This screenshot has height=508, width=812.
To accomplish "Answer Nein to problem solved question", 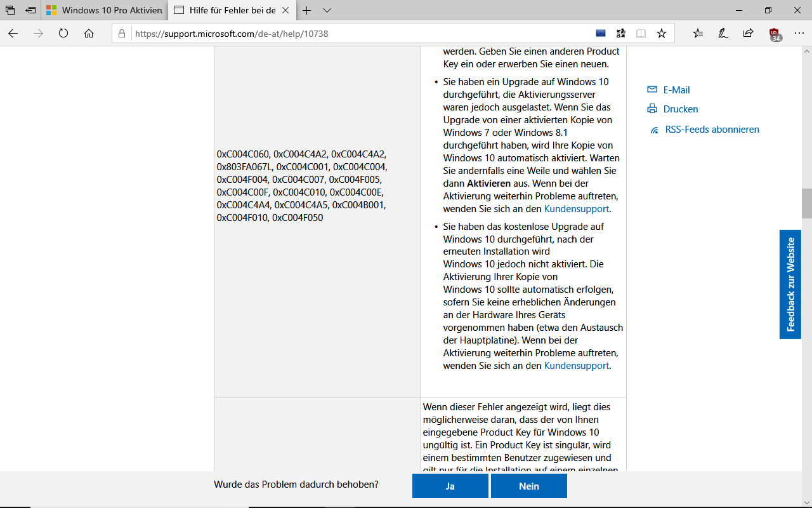I will pyautogui.click(x=529, y=486).
